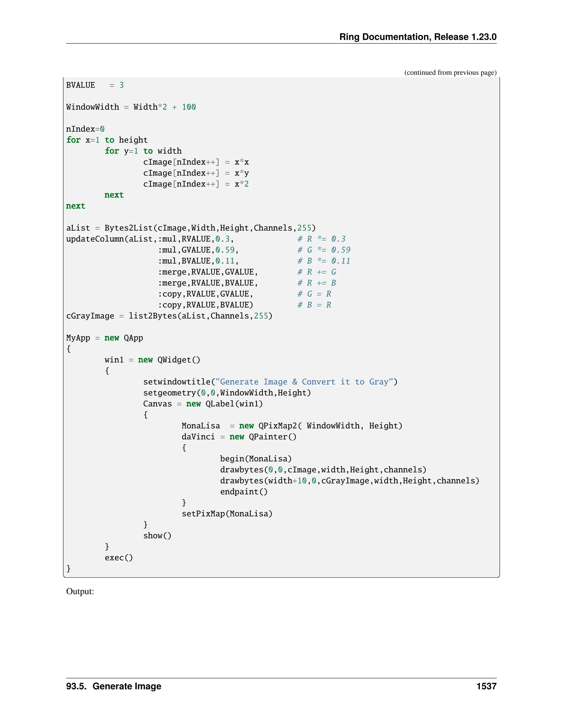Screen dimensions: 563x728
Task: Click the ':merge,RVALUE,BVALUE,' code line
Action: pos(208,283)
